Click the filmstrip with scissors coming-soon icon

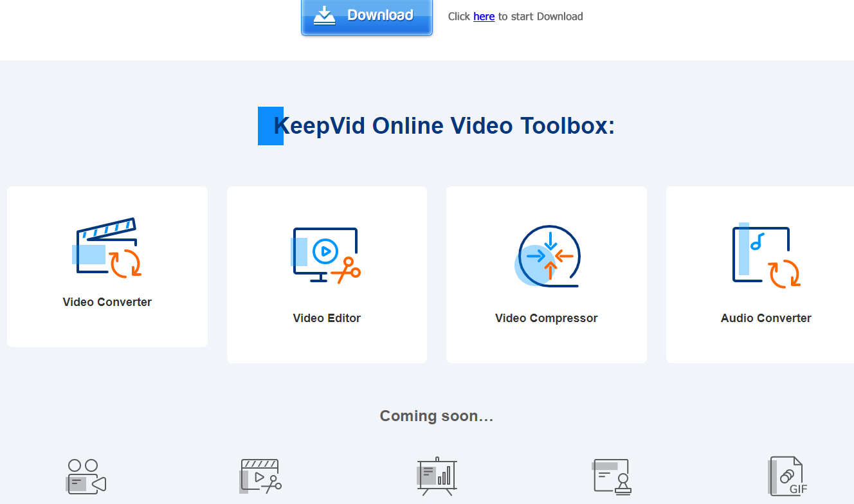pos(260,476)
